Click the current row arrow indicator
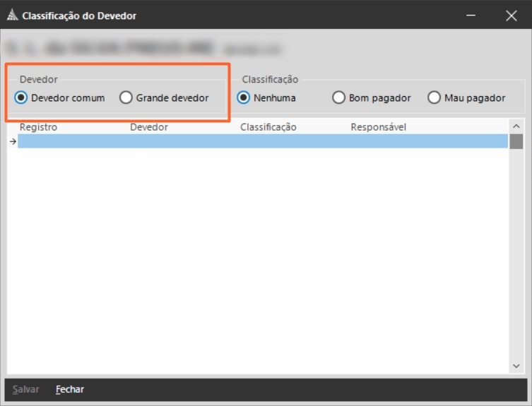 12,141
